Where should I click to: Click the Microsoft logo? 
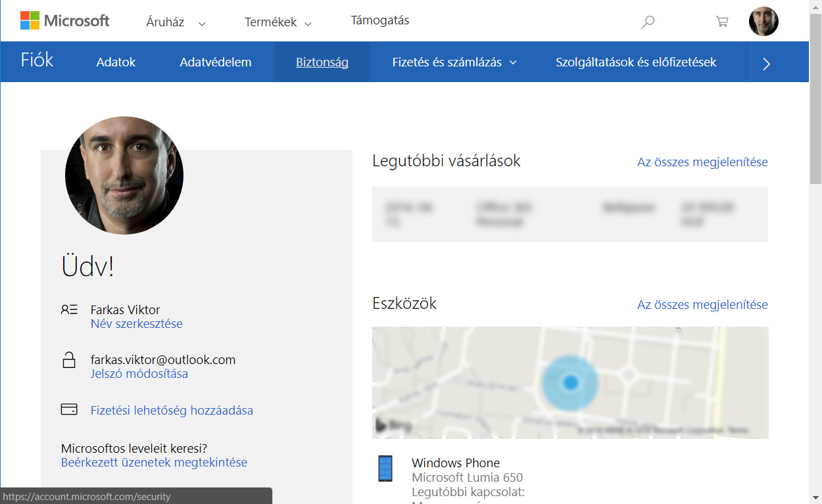coord(64,20)
